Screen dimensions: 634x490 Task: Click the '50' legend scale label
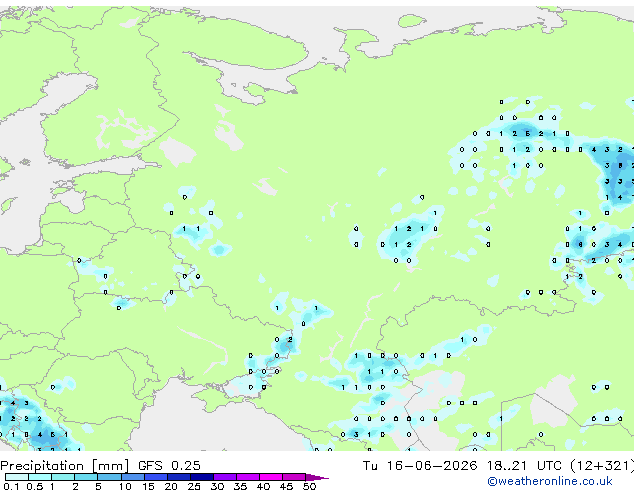pyautogui.click(x=309, y=486)
